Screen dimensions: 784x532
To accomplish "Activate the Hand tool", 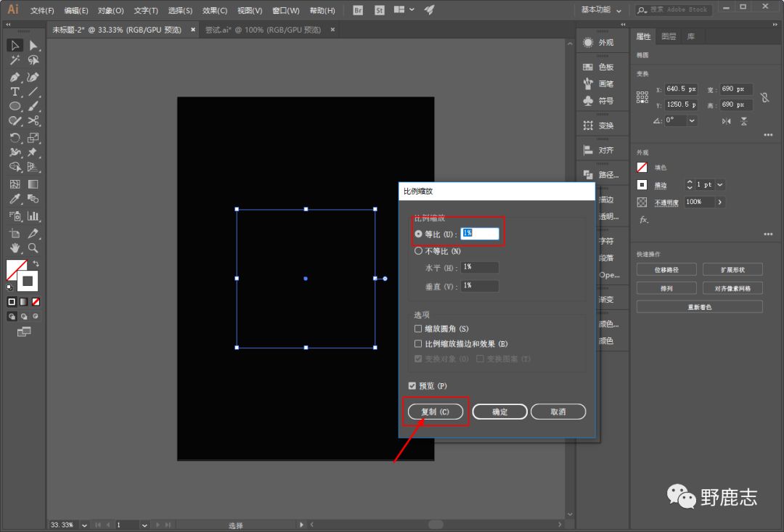I will 15,248.
